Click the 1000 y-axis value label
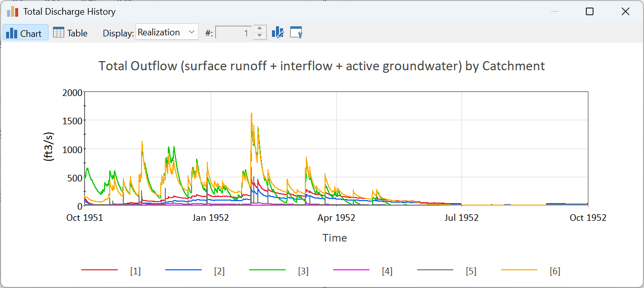Image resolution: width=644 pixels, height=288 pixels. pyautogui.click(x=72, y=150)
